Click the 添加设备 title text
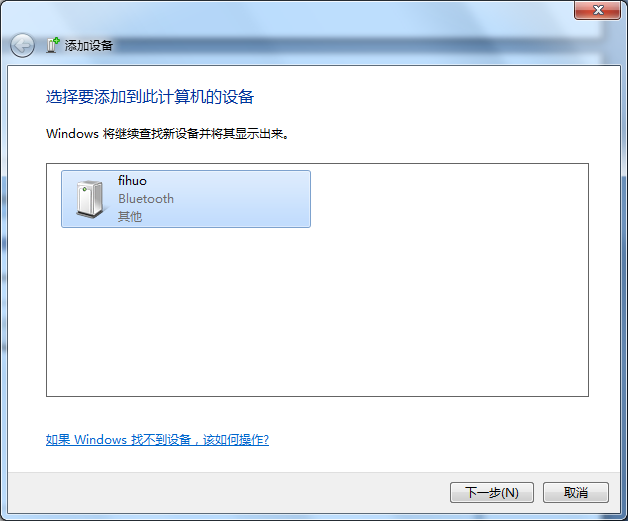Viewport: 628px width, 521px height. coord(89,45)
